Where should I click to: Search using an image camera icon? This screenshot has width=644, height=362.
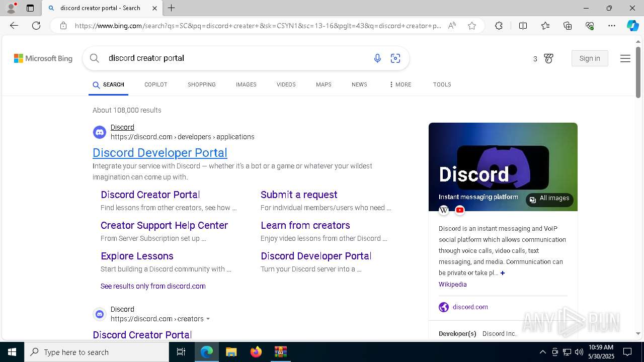point(395,58)
